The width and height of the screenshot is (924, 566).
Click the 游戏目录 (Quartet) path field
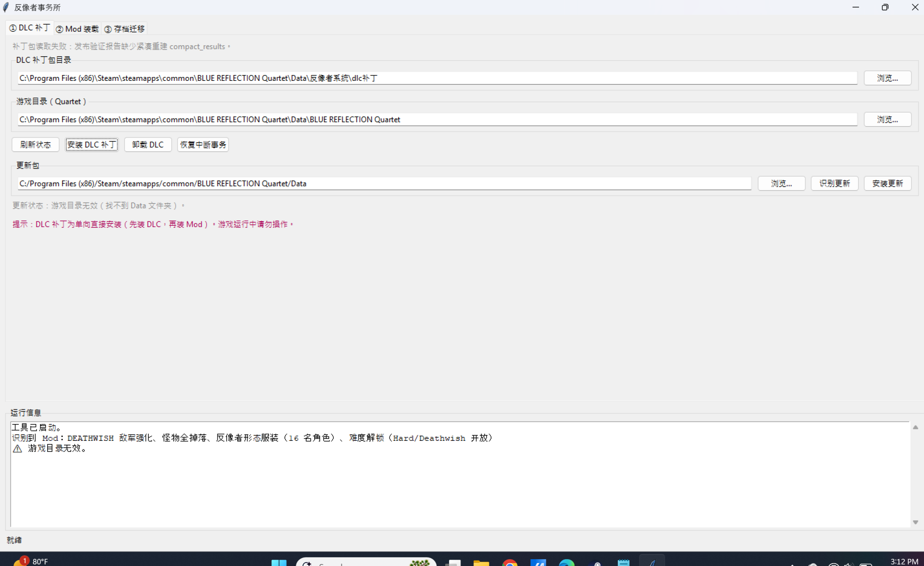coord(437,119)
